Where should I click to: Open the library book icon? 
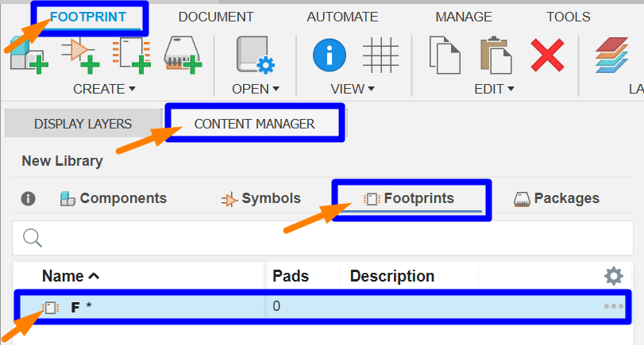tap(255, 56)
